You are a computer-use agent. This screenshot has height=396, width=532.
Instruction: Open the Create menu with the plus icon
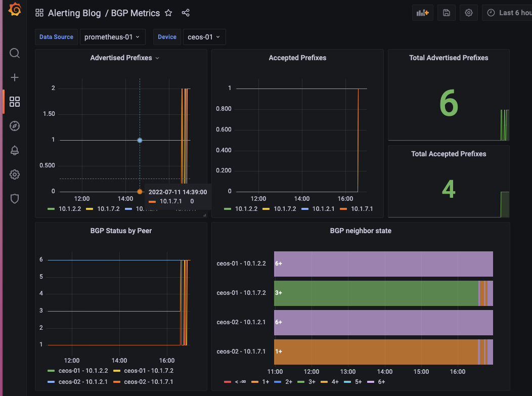pos(15,77)
